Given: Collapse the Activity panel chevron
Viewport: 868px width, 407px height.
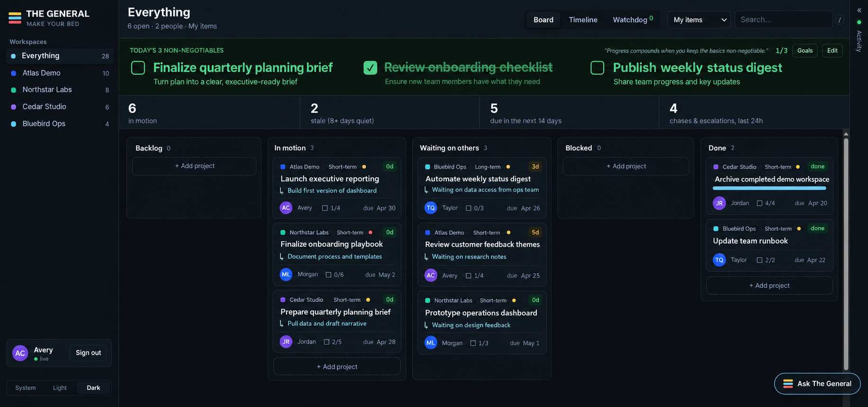Looking at the screenshot, I should 859,10.
